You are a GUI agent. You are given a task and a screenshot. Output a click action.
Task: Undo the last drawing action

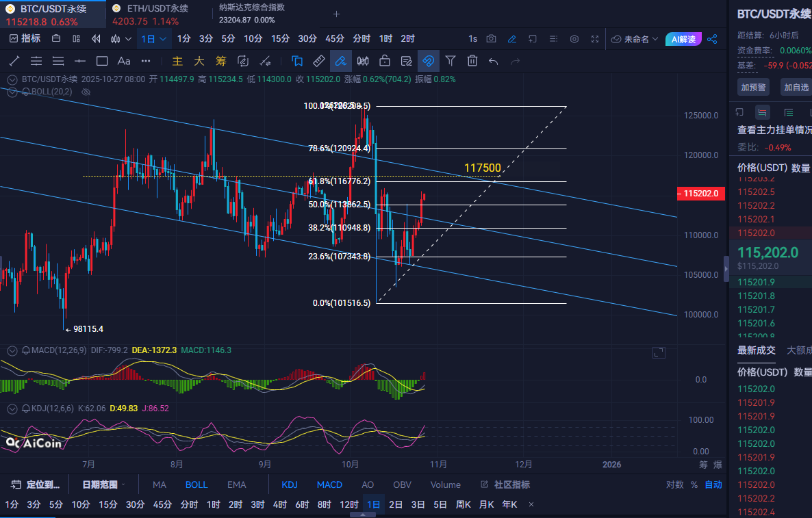(x=493, y=61)
